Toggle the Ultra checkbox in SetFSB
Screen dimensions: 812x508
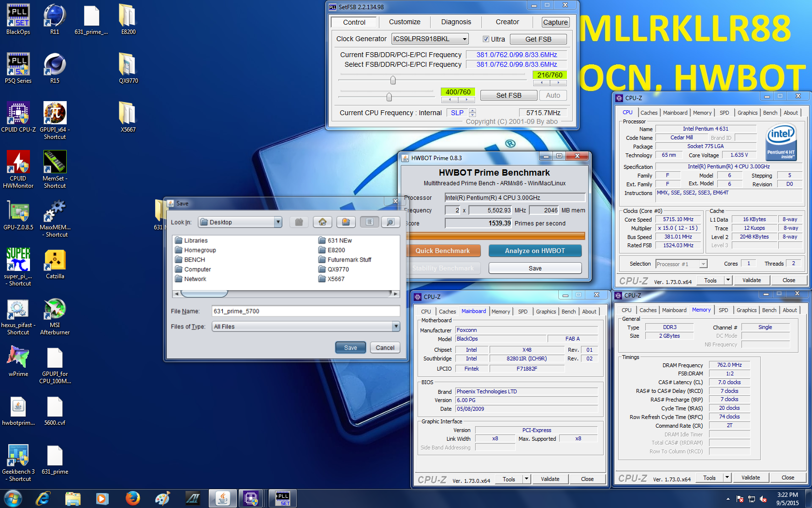pos(486,39)
